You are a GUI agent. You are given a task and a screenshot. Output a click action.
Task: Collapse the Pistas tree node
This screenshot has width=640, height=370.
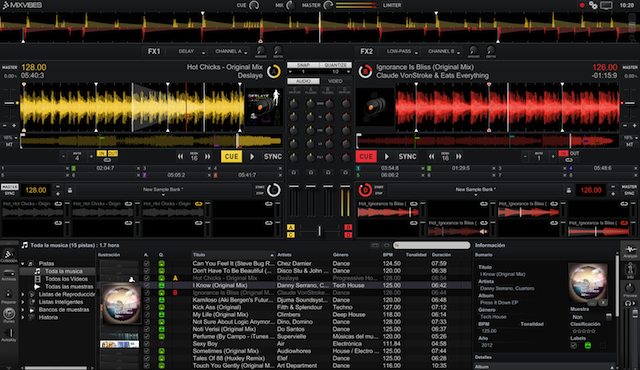pos(23,264)
